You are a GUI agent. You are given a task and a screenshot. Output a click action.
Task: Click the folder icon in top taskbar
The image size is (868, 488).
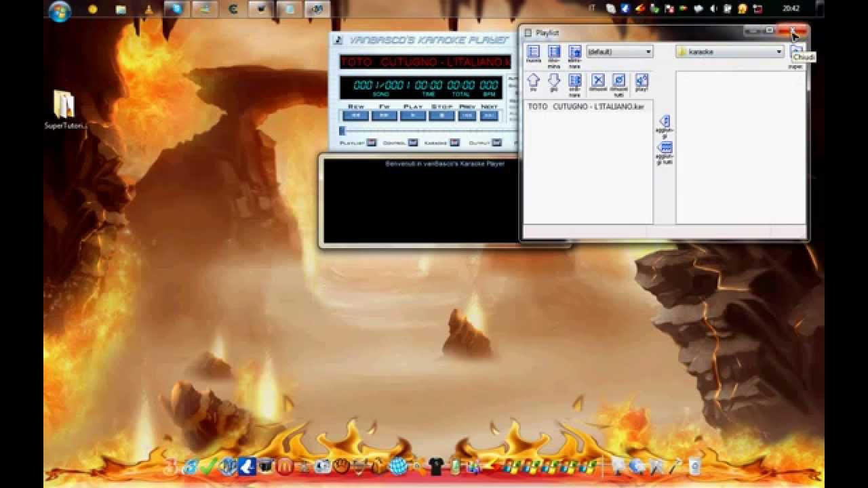click(x=120, y=9)
